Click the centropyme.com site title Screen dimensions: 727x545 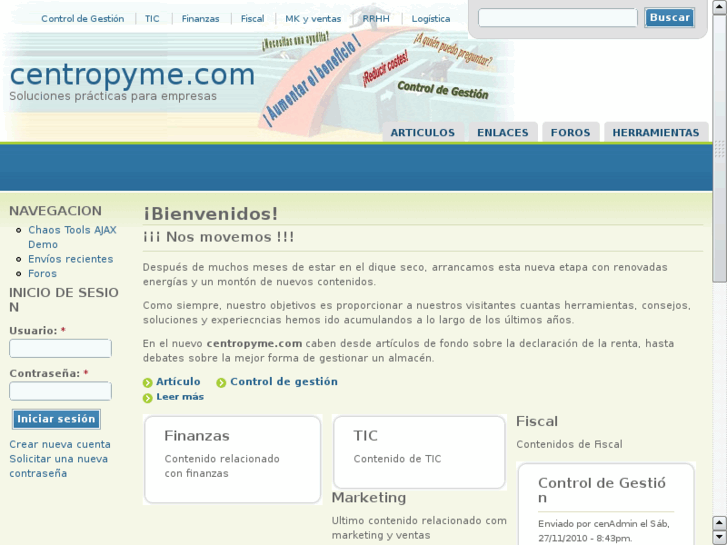(x=132, y=75)
